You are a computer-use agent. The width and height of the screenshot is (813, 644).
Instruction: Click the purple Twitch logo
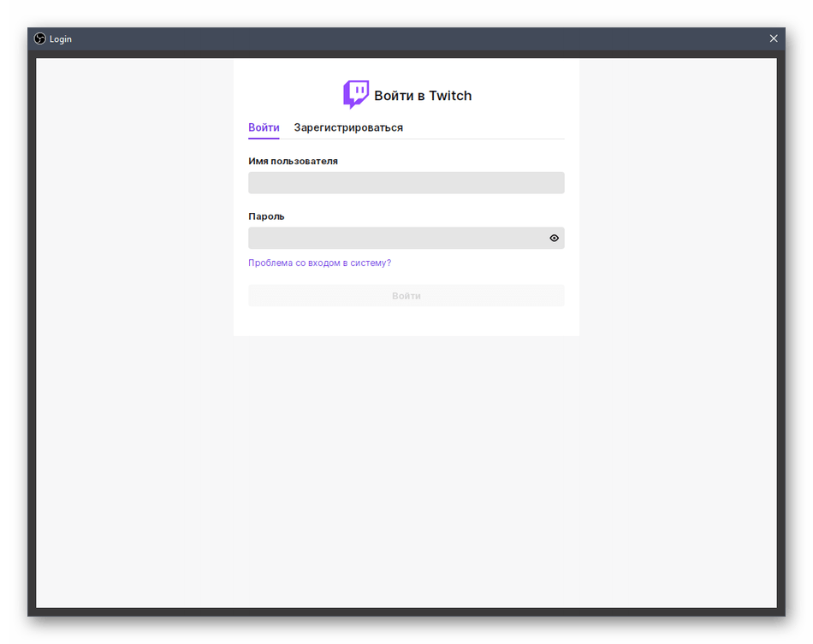tap(356, 94)
